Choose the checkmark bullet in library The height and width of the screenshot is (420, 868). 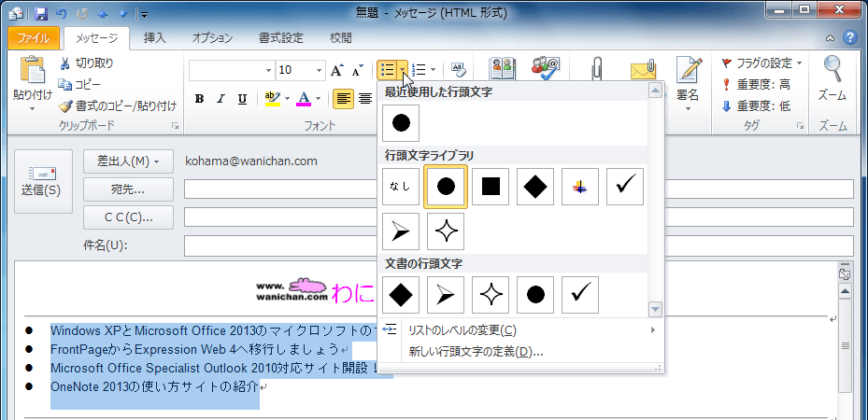tap(625, 187)
